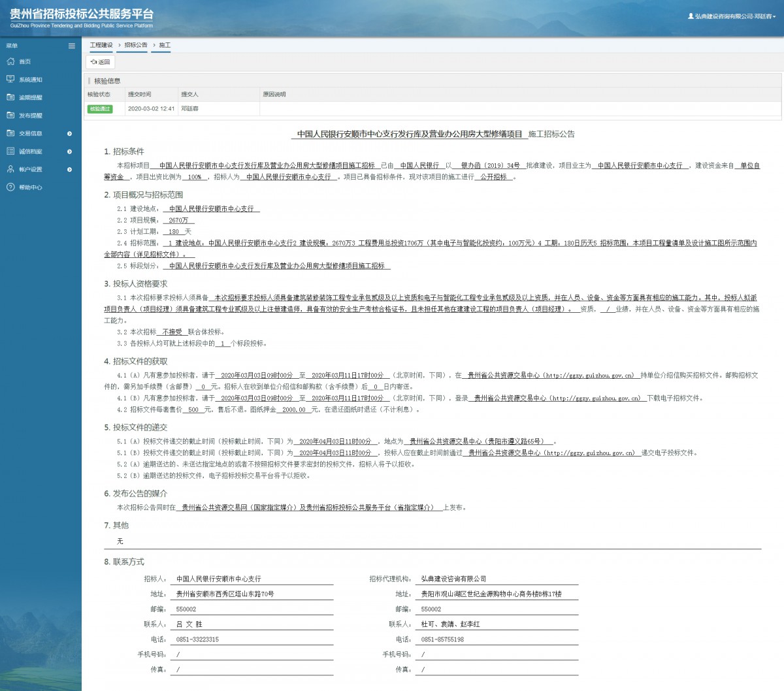Image resolution: width=784 pixels, height=691 pixels.
Task: Click the 帐户设置 person icon
Action: [x=10, y=169]
